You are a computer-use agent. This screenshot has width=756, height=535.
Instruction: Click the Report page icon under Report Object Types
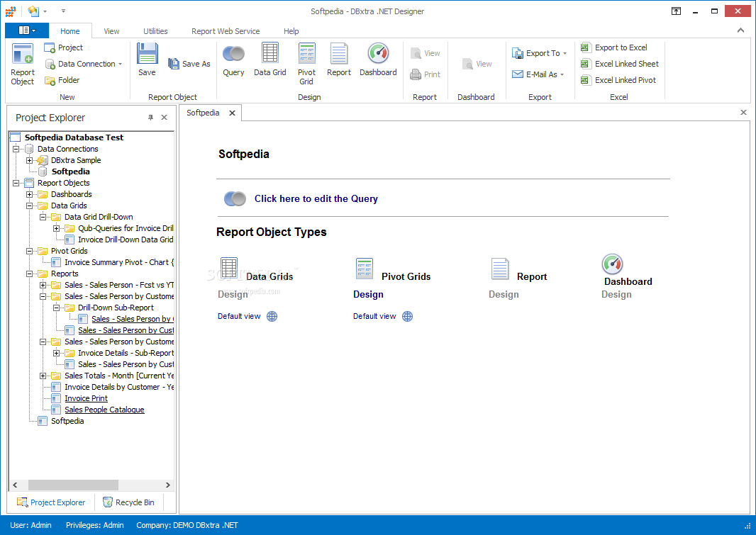coord(500,269)
